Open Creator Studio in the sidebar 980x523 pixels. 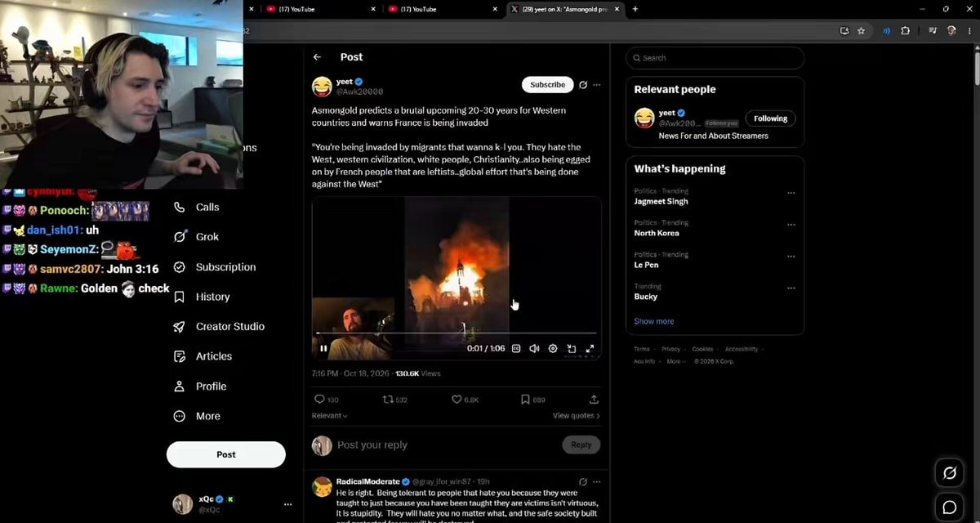(219, 327)
